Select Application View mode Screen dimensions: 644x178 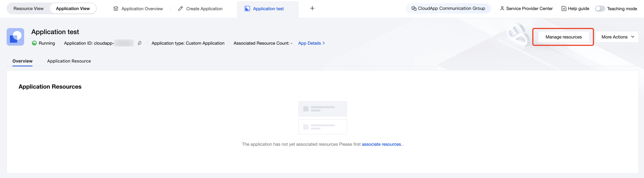click(x=73, y=9)
